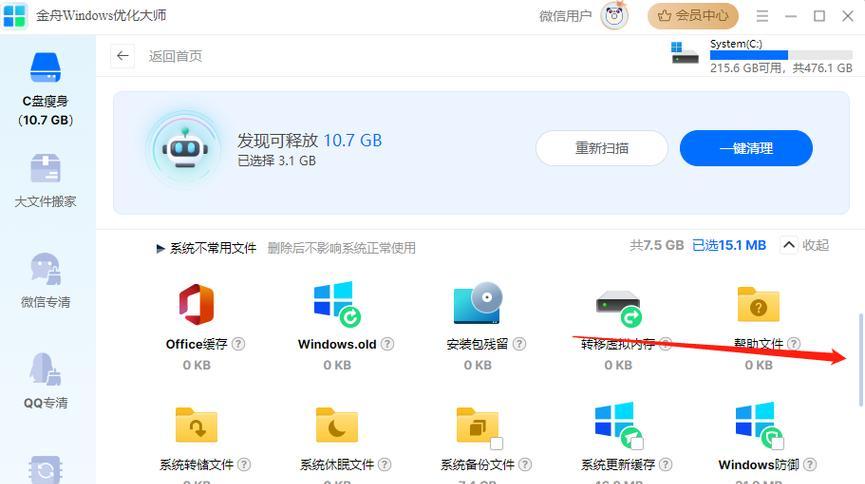This screenshot has height=484, width=865.
Task: Open QQ专清 in the sidebar
Action: tap(45, 381)
